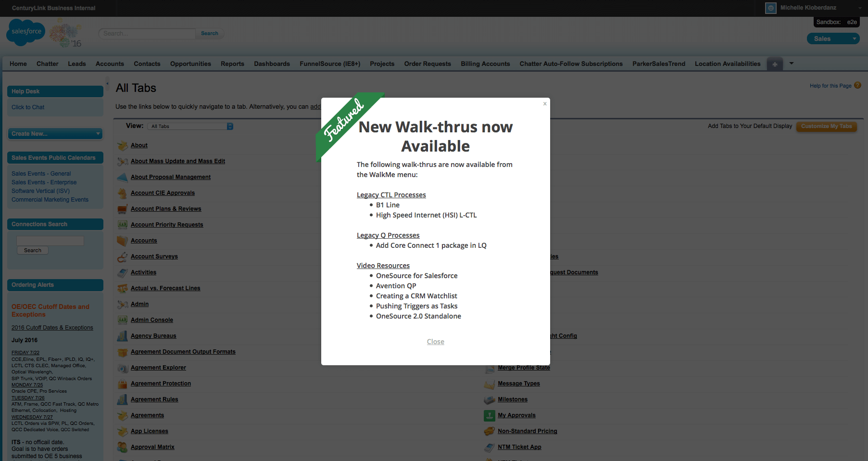Image resolution: width=868 pixels, height=461 pixels.
Task: Click the user avatar icon for Michelle Kloberdanz
Action: click(770, 8)
